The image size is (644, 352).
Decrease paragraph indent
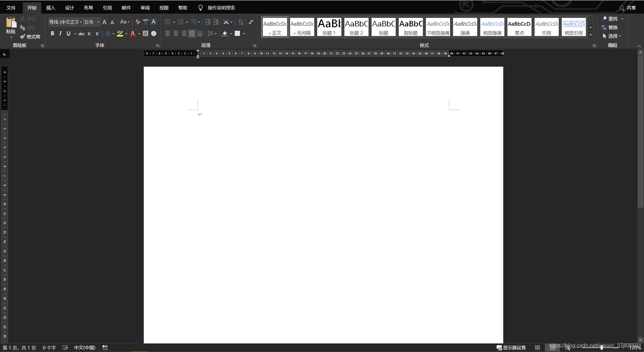click(207, 22)
